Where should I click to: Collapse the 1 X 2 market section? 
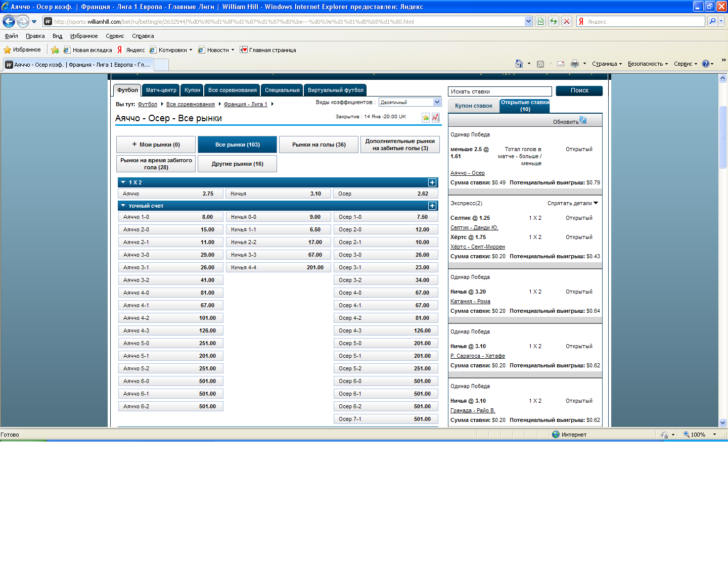coord(123,182)
